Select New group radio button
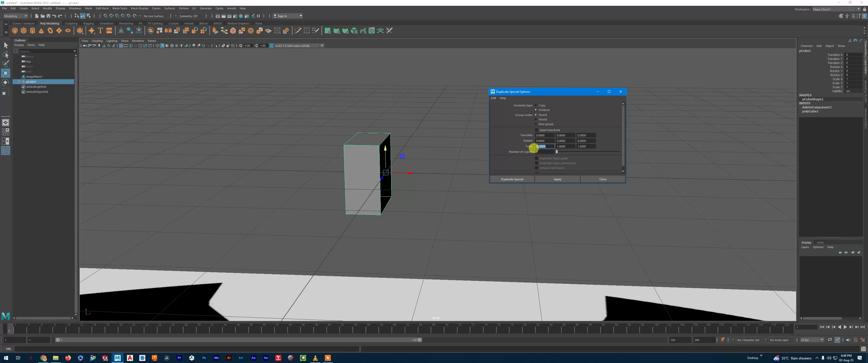868x363 pixels. (x=536, y=124)
